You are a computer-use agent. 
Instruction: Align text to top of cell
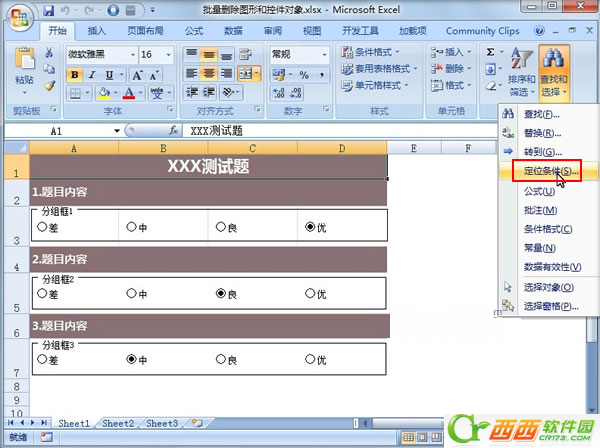[191, 55]
